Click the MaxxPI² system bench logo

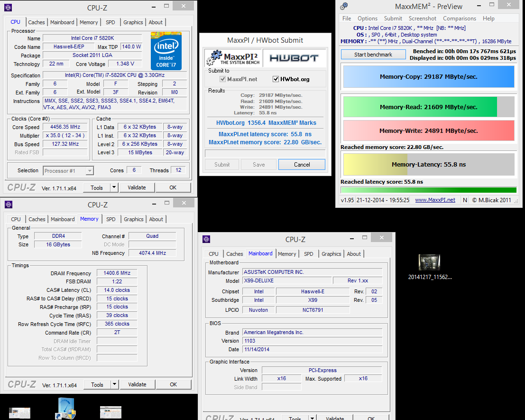(x=233, y=57)
